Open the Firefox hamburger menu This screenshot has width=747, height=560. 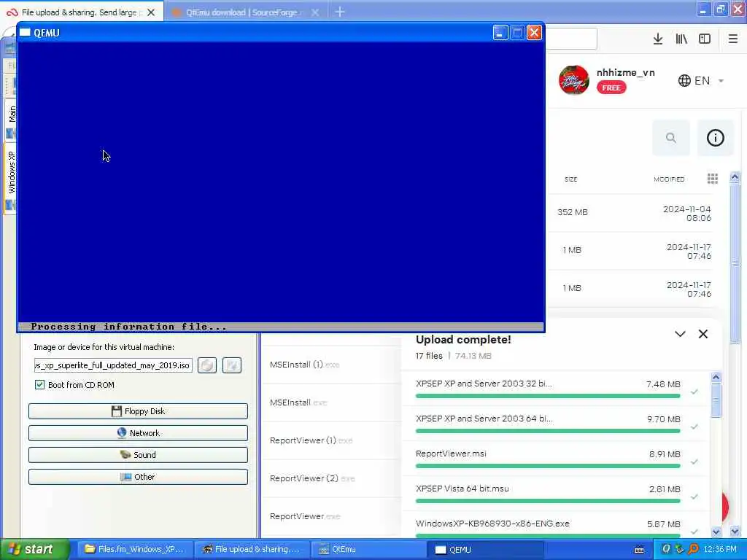tap(733, 39)
